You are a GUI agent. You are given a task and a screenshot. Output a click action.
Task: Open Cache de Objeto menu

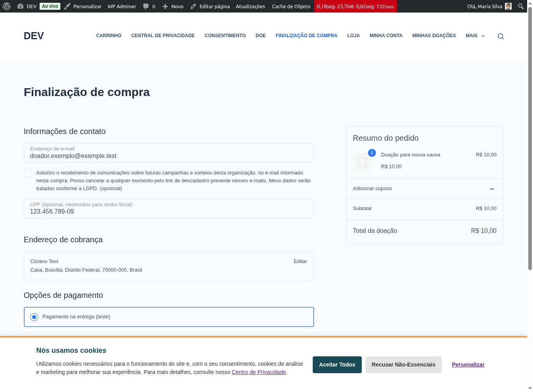(x=291, y=6)
